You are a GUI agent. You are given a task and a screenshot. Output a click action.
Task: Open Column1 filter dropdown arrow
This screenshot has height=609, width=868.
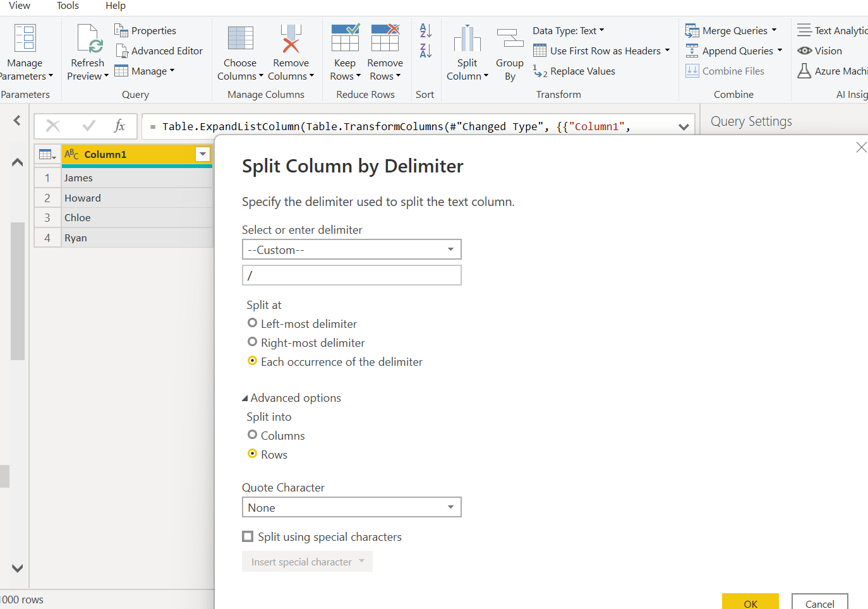pyautogui.click(x=203, y=154)
